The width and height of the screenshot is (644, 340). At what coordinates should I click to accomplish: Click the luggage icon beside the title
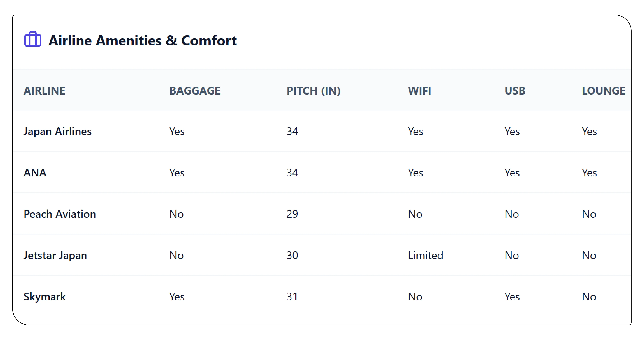coord(33,39)
